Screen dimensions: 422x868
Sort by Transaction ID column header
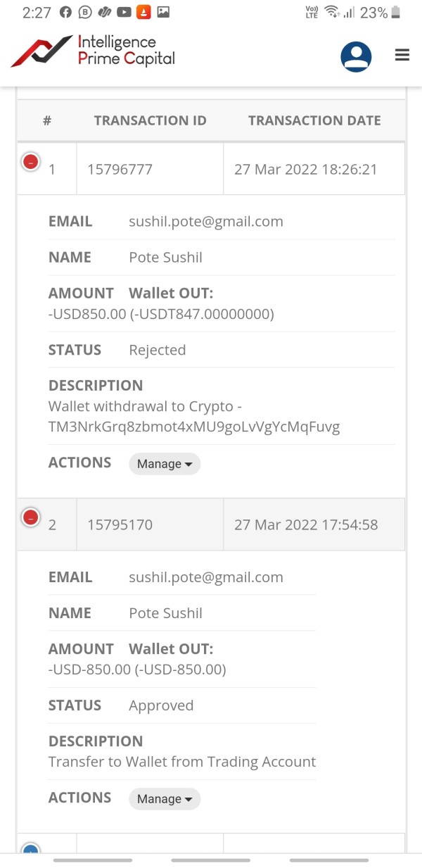(150, 120)
